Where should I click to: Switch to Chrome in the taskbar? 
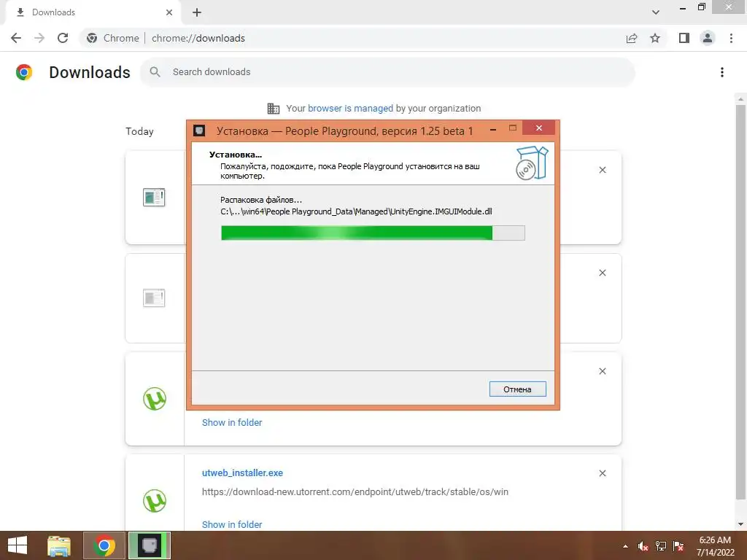104,545
